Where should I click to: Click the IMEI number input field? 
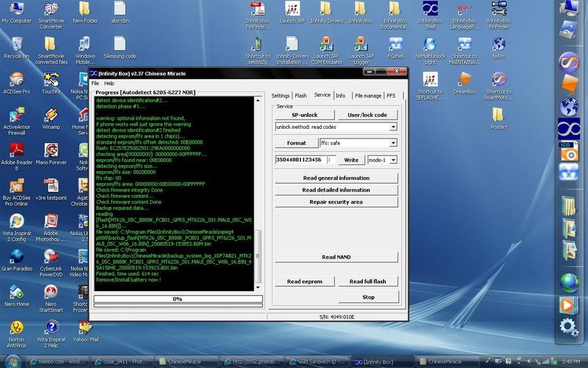point(301,160)
